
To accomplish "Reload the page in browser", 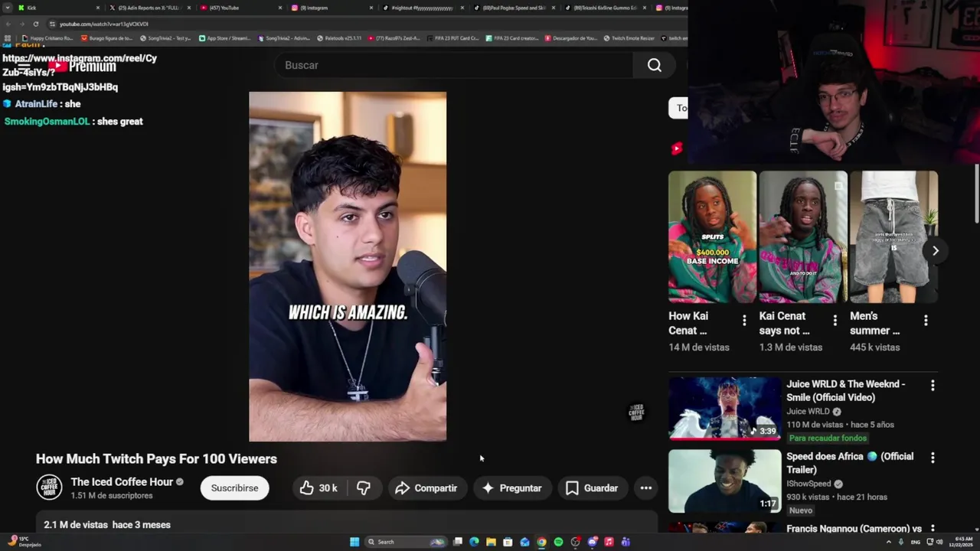I will tap(35, 24).
